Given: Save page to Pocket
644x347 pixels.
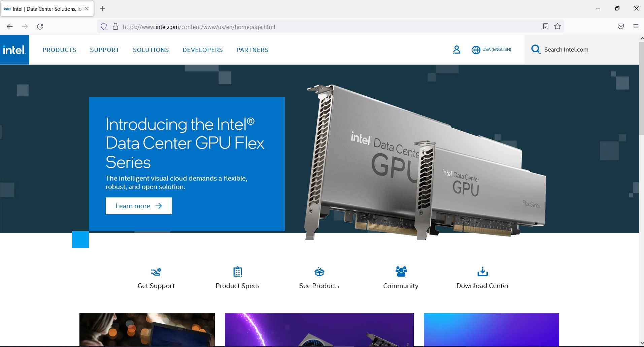Looking at the screenshot, I should (621, 26).
